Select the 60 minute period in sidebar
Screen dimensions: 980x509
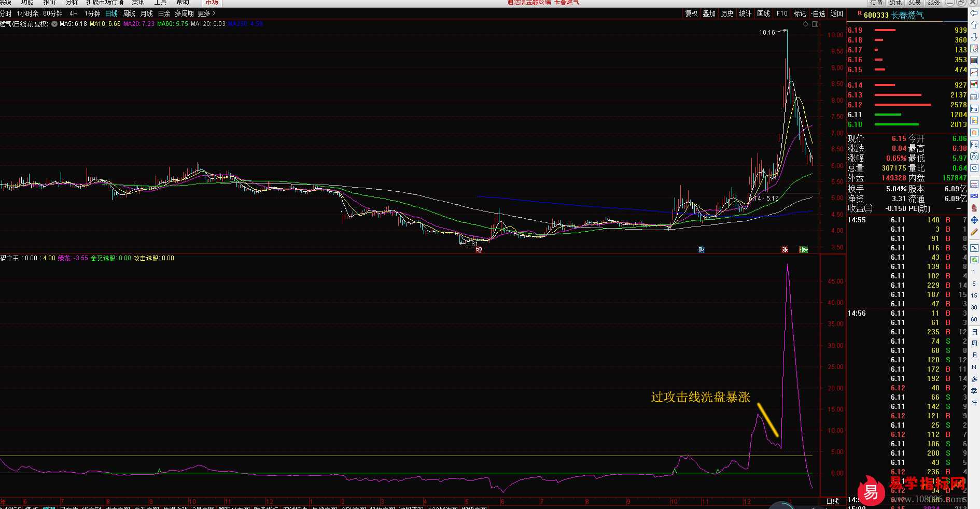974,319
